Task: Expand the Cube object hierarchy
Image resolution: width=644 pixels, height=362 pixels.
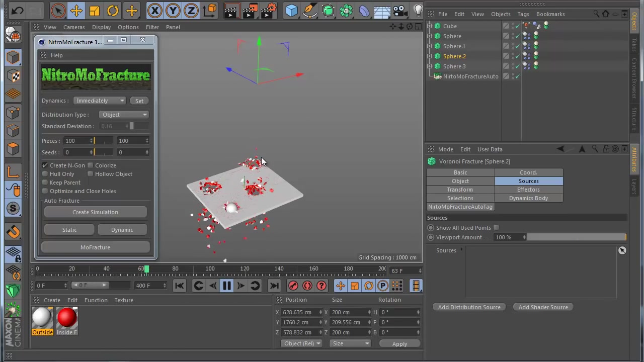Action: point(430,26)
